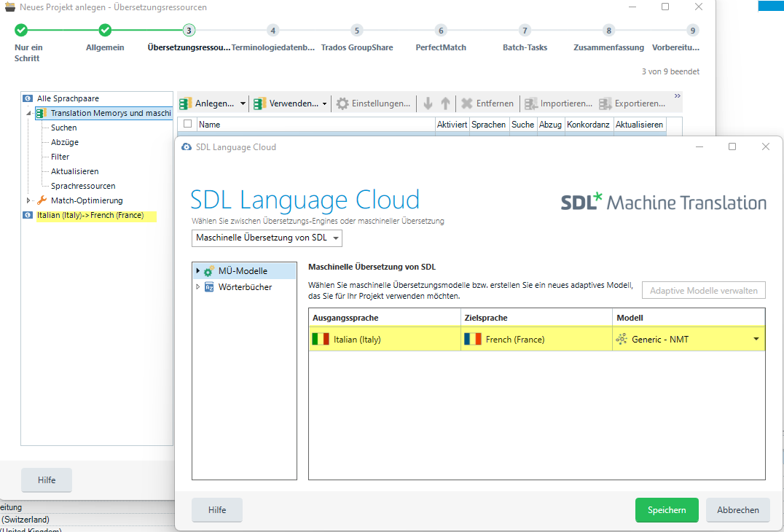Collapse the Translation Memorys tree node

tap(28, 114)
